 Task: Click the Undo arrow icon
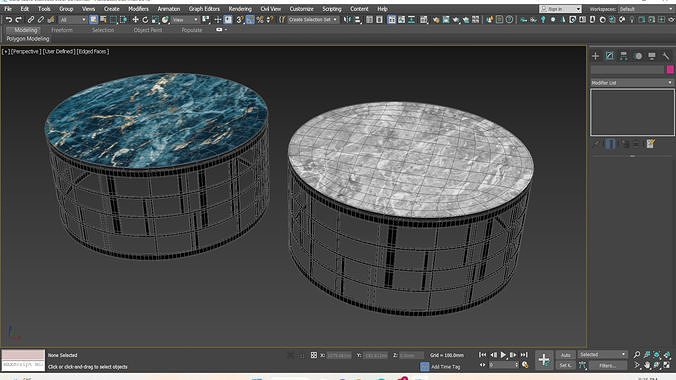tap(8, 20)
